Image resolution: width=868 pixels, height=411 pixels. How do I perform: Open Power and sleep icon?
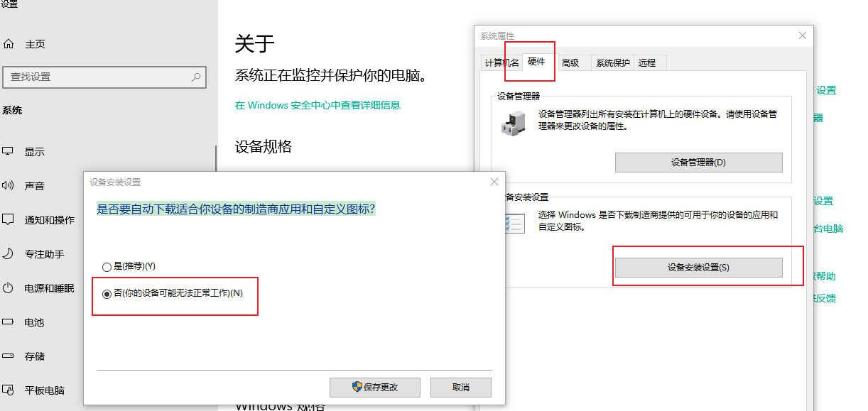9,287
